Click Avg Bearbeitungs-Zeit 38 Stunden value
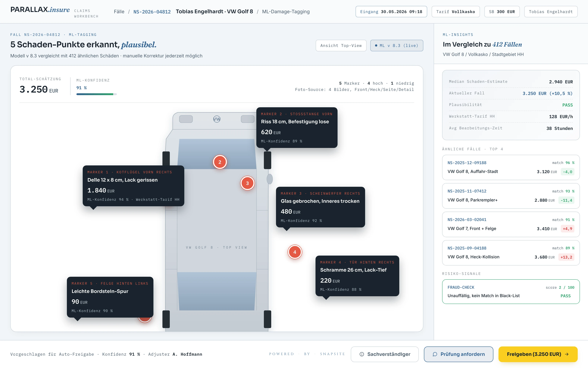The height and width of the screenshot is (368, 588). [559, 128]
